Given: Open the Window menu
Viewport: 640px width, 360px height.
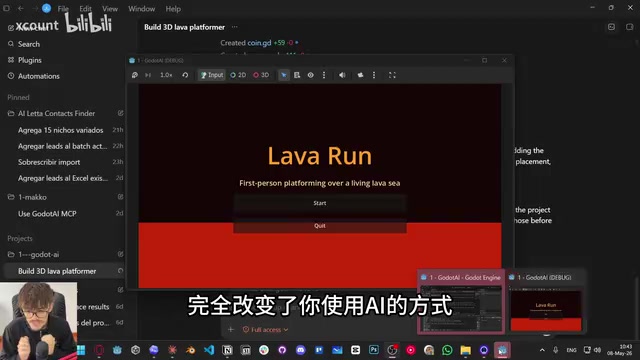Looking at the screenshot, I should (142, 9).
